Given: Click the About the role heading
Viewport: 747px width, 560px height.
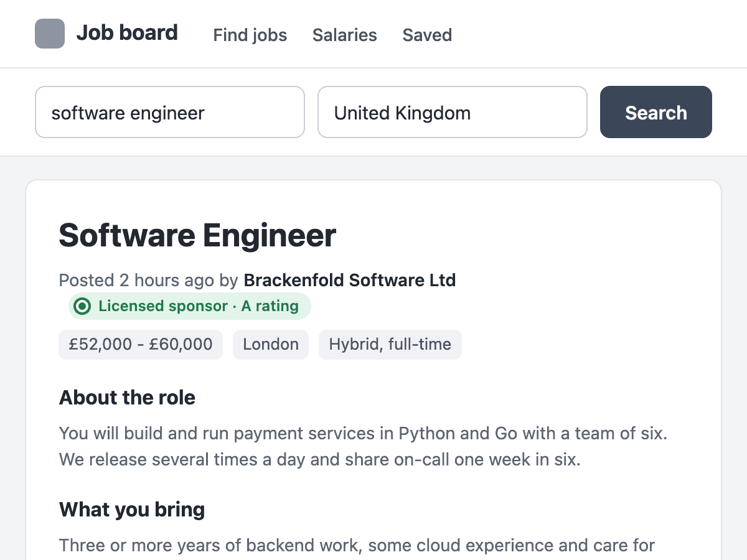Looking at the screenshot, I should pyautogui.click(x=127, y=398).
